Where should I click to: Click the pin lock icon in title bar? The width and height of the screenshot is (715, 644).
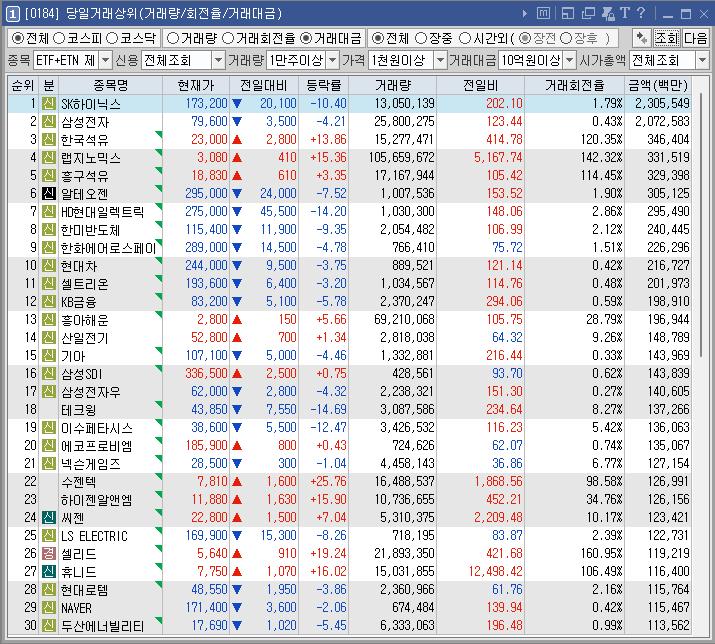click(x=608, y=14)
